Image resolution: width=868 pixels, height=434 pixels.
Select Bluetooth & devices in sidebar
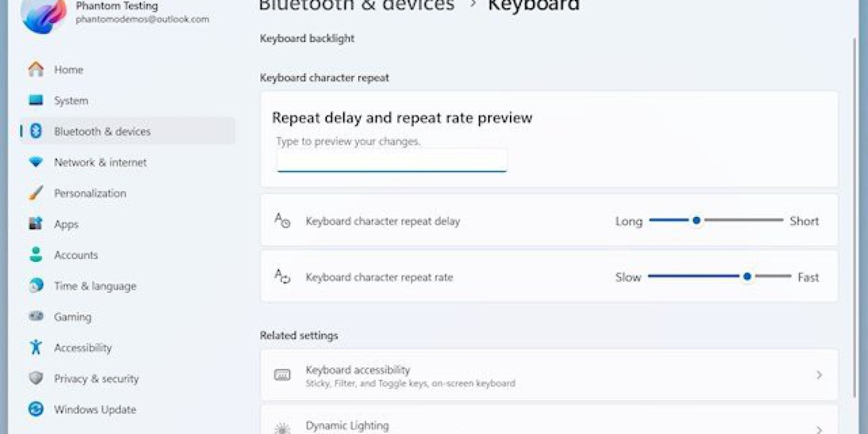coord(102,132)
